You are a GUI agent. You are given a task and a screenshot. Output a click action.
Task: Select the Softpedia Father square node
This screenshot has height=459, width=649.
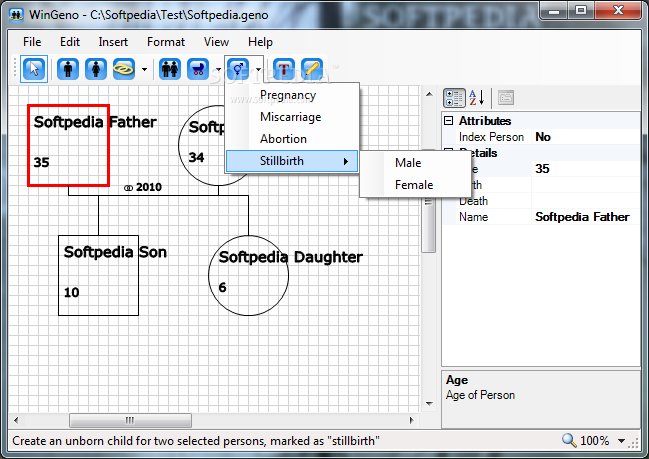(68, 145)
